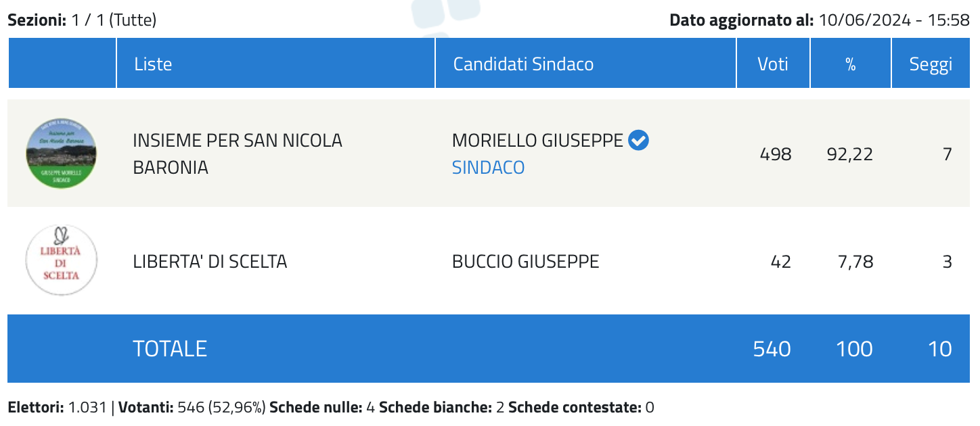Click the list name INSIEME PER SAN NICOLA BARONIA
This screenshot has width=980, height=426.
[x=238, y=154]
